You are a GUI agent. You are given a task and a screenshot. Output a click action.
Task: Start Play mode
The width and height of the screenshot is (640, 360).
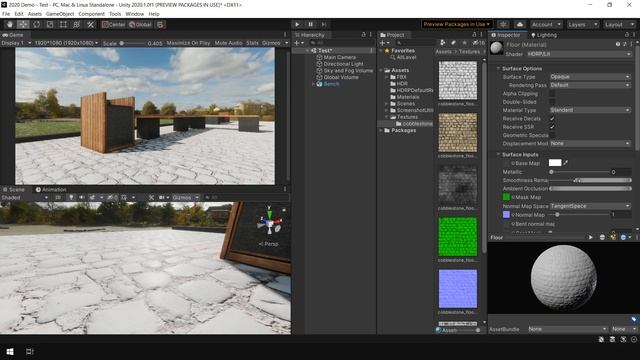297,24
